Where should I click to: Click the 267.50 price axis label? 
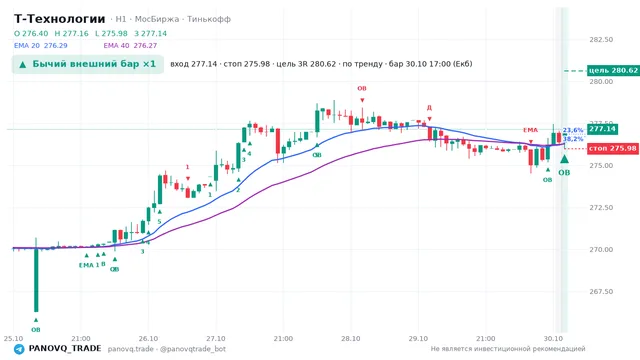pos(601,292)
